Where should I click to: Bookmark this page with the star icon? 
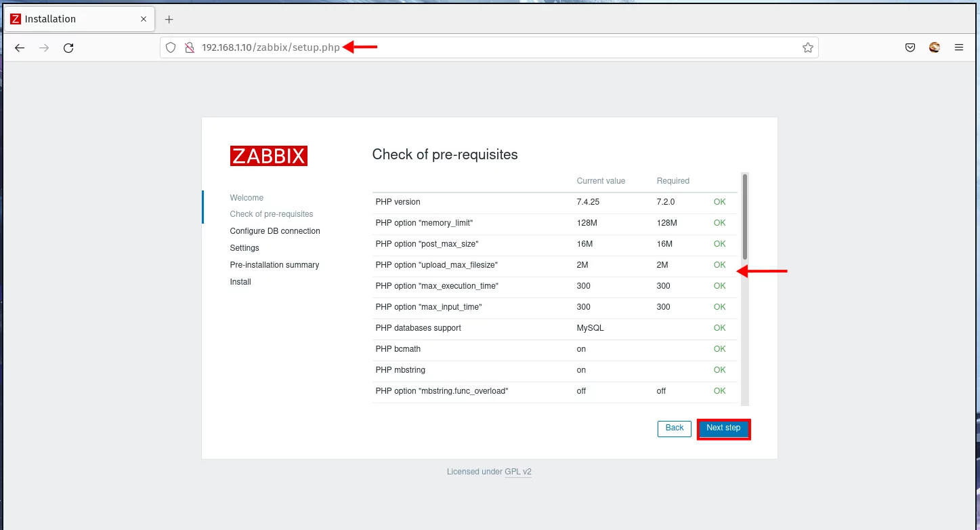tap(807, 47)
